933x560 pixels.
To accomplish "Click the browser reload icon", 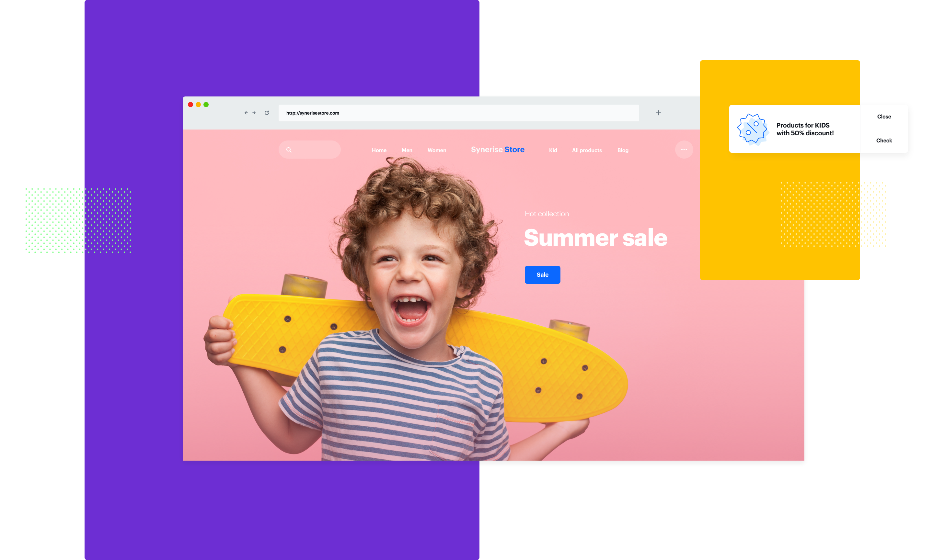I will [x=267, y=113].
